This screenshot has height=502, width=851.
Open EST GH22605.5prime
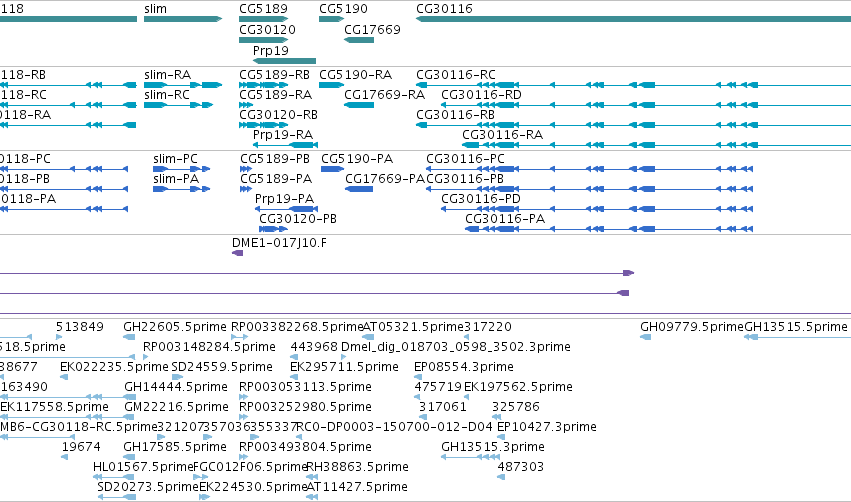point(174,327)
